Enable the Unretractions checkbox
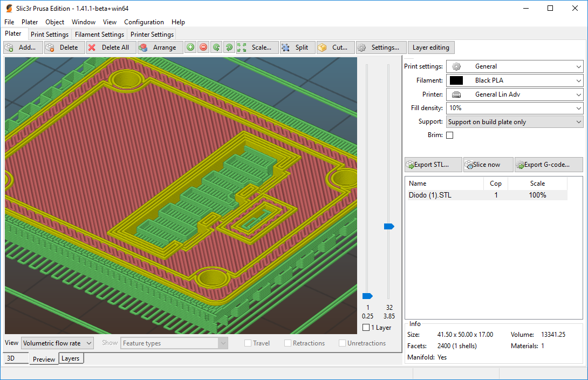 point(342,343)
